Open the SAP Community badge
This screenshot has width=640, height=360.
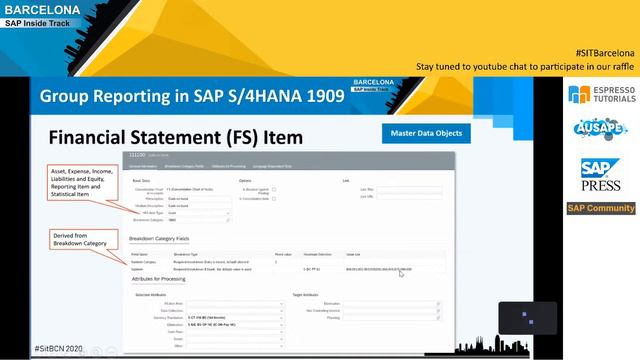601,208
